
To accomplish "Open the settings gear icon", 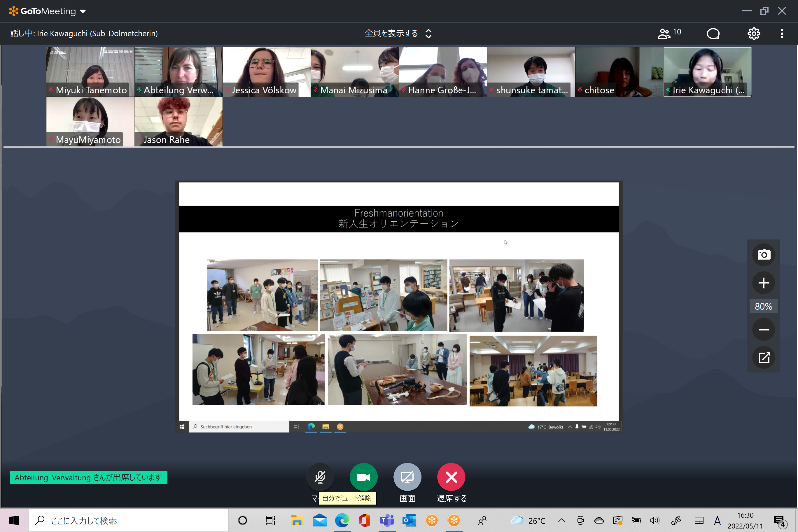I will (x=754, y=33).
